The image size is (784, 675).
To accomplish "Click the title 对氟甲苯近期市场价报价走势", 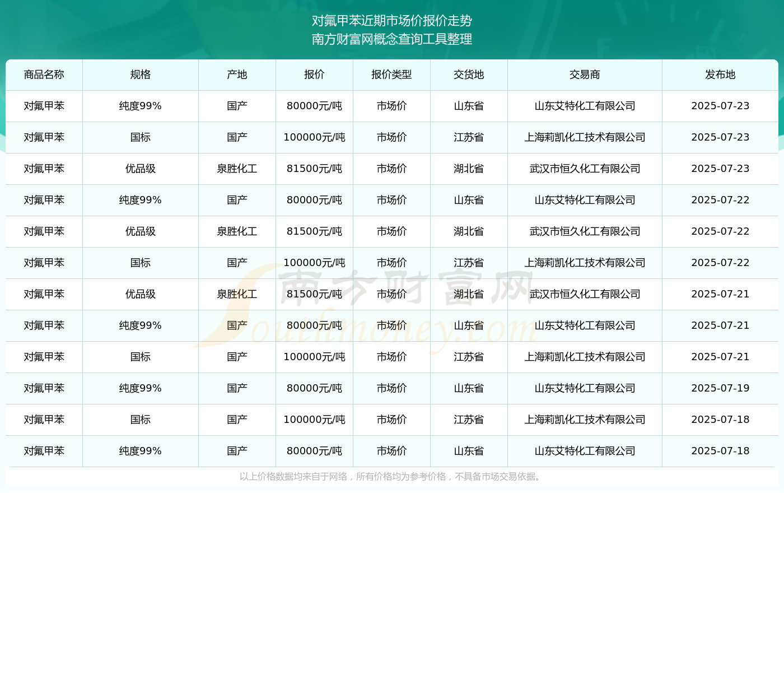I will coord(392,21).
